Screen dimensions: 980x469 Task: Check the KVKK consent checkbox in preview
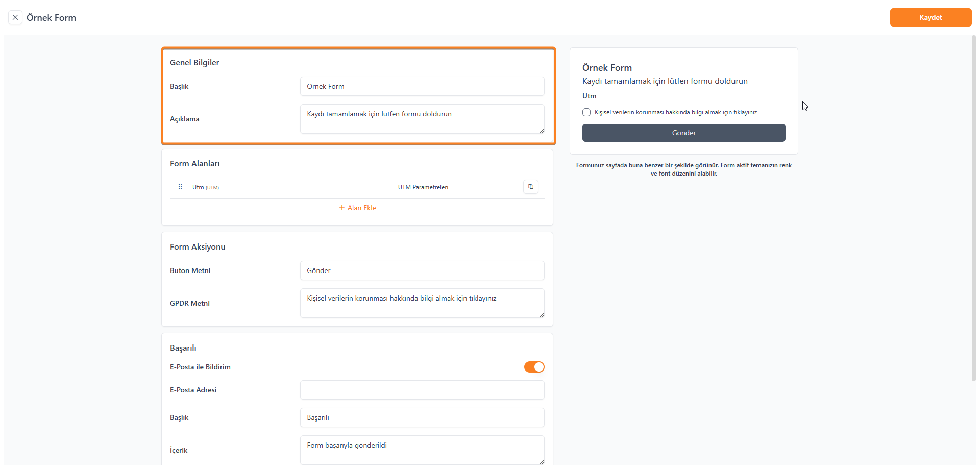pyautogui.click(x=586, y=112)
